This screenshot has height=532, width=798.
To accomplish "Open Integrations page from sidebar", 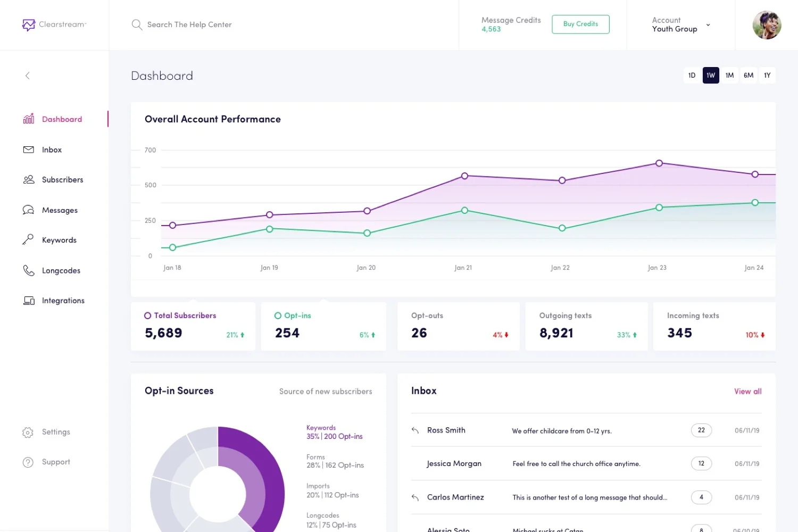I will [63, 301].
